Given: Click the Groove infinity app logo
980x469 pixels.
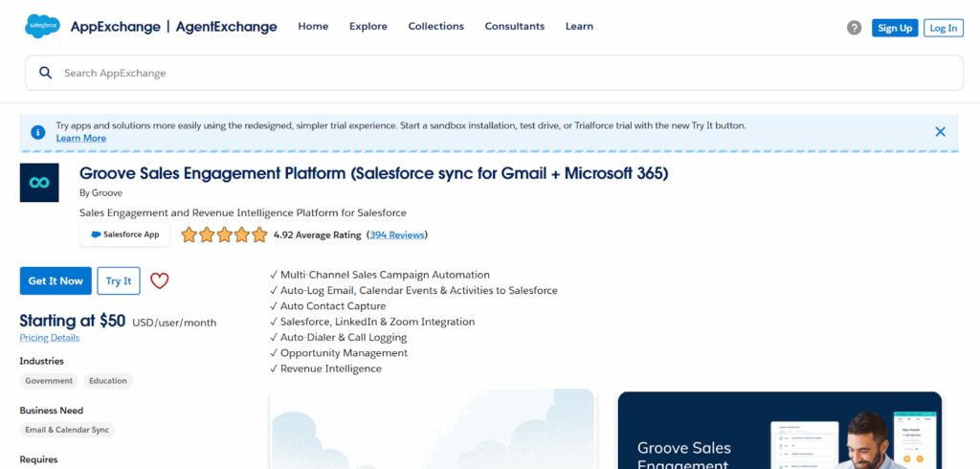Looking at the screenshot, I should [39, 183].
